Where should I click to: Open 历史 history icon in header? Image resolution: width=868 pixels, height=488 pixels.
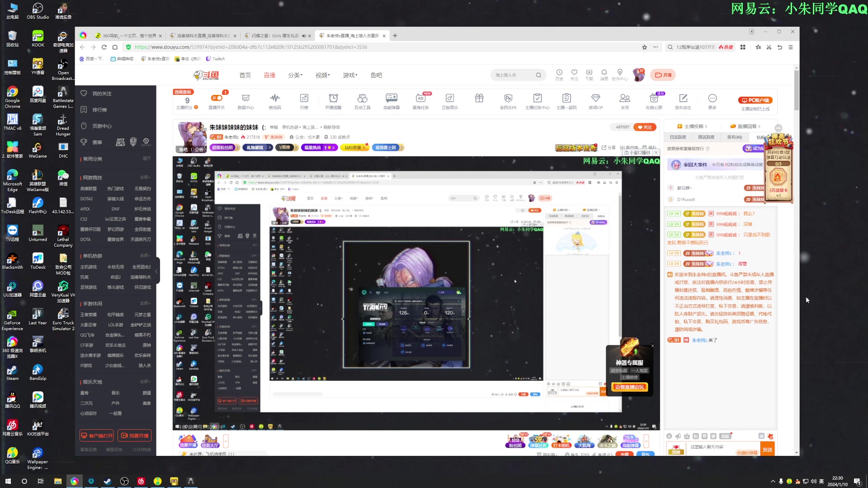tap(559, 72)
